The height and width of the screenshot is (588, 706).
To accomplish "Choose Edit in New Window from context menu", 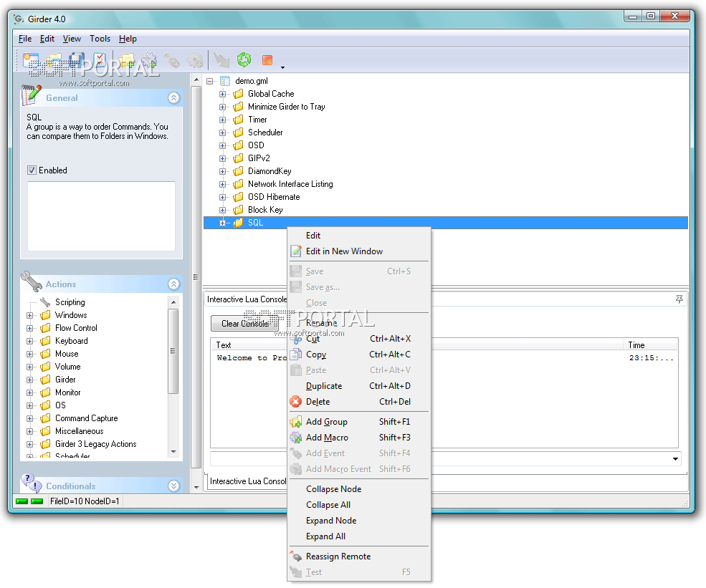I will pos(358,251).
